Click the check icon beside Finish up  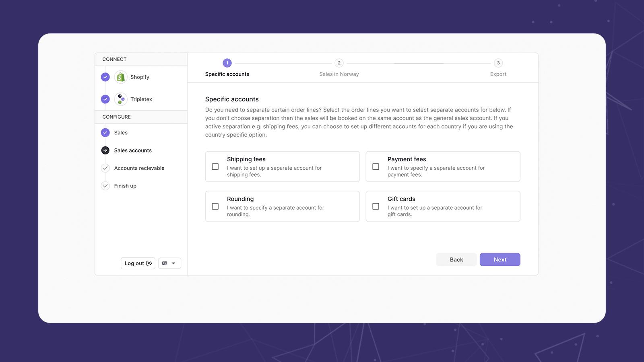105,186
